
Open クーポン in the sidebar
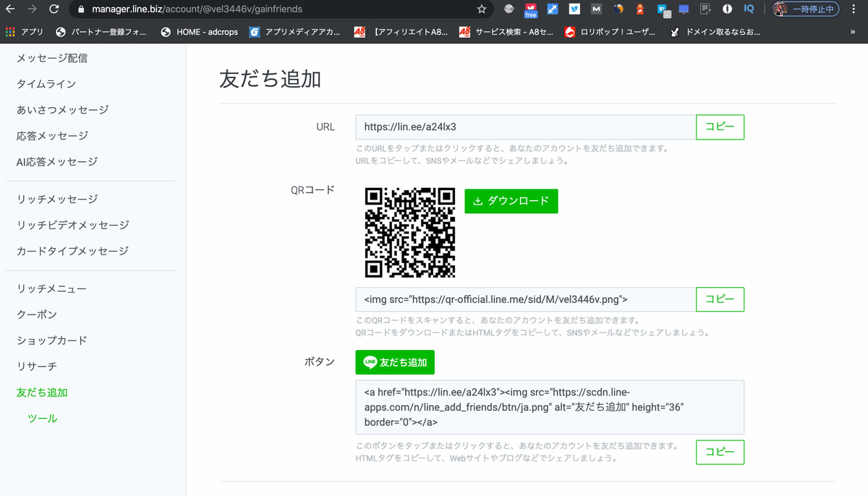(x=37, y=315)
